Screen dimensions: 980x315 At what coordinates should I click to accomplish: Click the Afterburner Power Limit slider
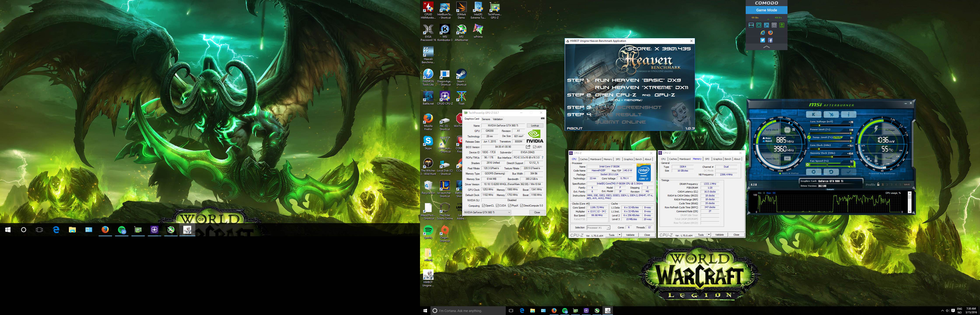click(x=831, y=133)
